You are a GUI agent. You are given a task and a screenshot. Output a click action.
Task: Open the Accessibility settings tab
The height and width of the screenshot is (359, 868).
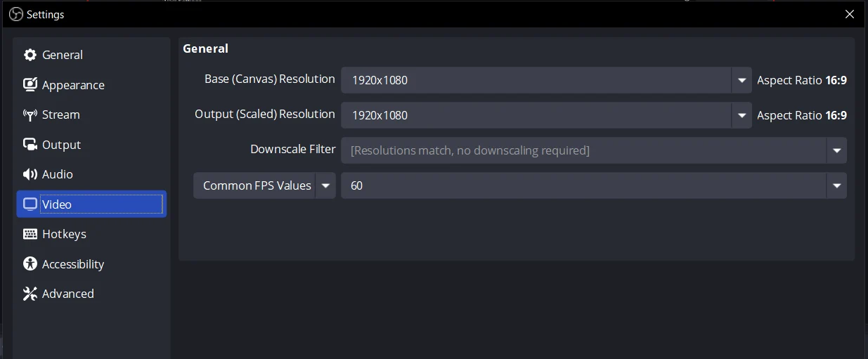pos(91,264)
